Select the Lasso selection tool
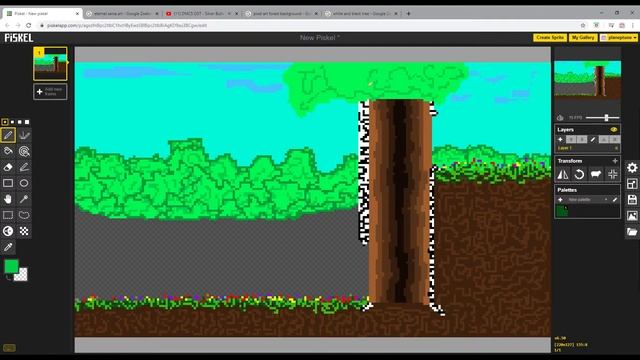This screenshot has height=360, width=640. coord(24,215)
